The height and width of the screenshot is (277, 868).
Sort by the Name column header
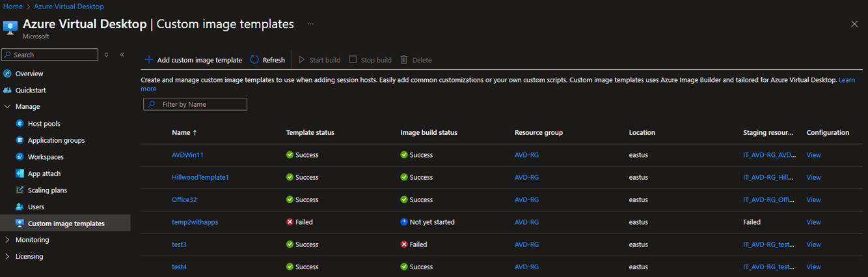184,132
